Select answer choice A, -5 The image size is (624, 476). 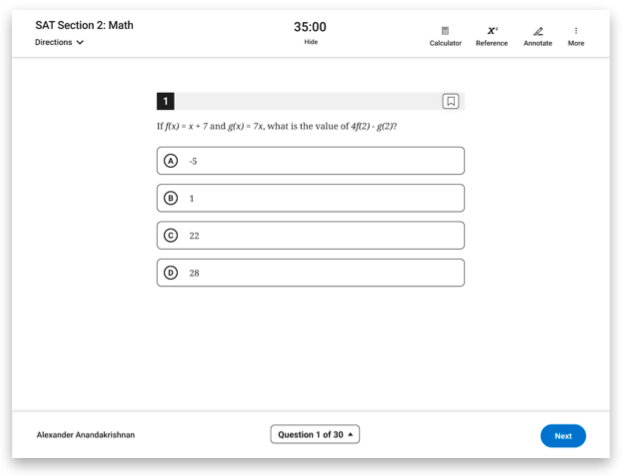[x=310, y=161]
